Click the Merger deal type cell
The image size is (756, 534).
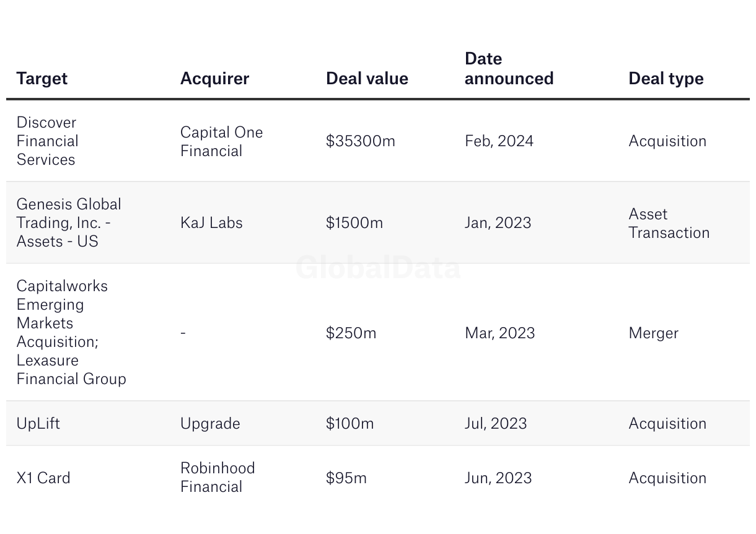[653, 333]
